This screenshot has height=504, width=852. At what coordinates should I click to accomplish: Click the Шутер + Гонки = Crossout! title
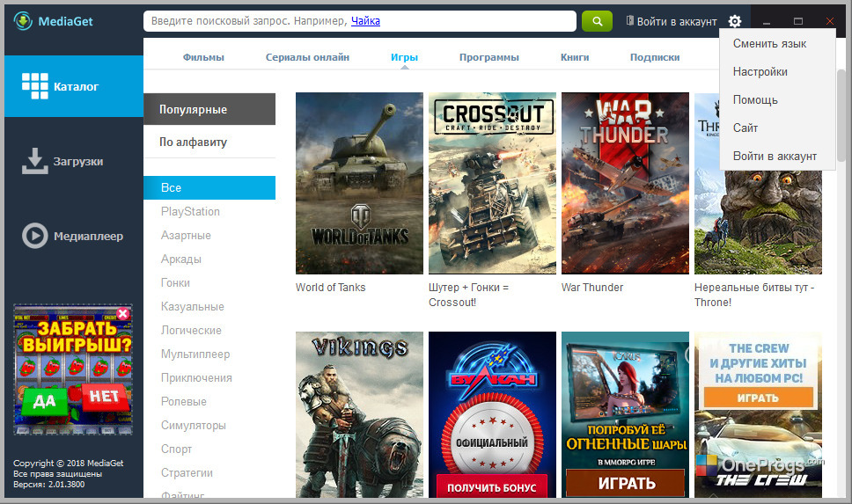click(x=468, y=295)
